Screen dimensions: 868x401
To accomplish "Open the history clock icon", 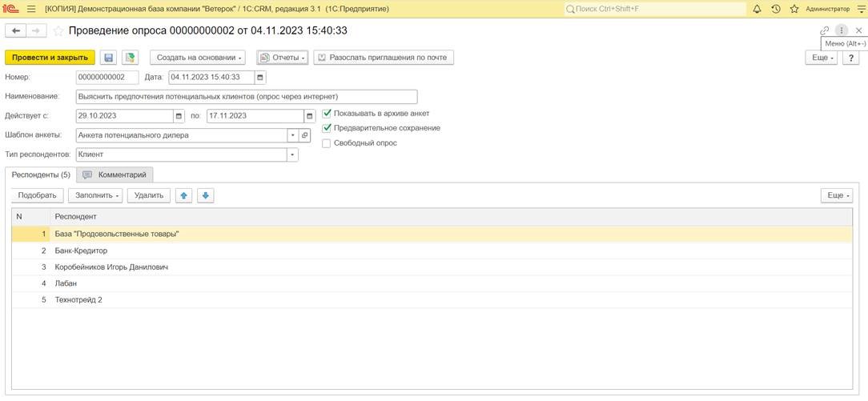I will click(x=776, y=9).
